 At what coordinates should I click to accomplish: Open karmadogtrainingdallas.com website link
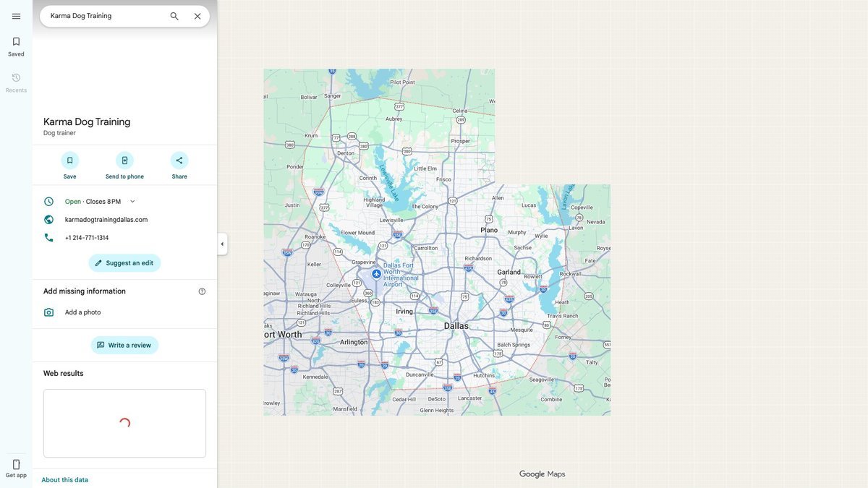(x=106, y=220)
